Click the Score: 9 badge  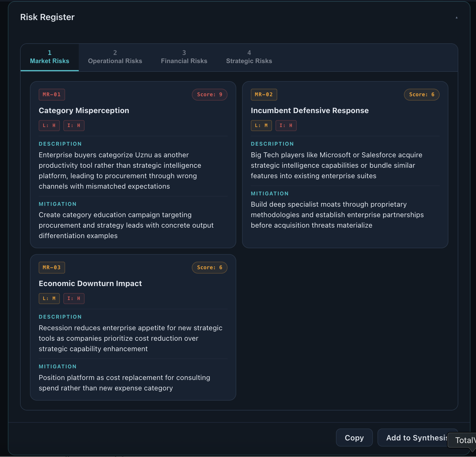tap(210, 94)
